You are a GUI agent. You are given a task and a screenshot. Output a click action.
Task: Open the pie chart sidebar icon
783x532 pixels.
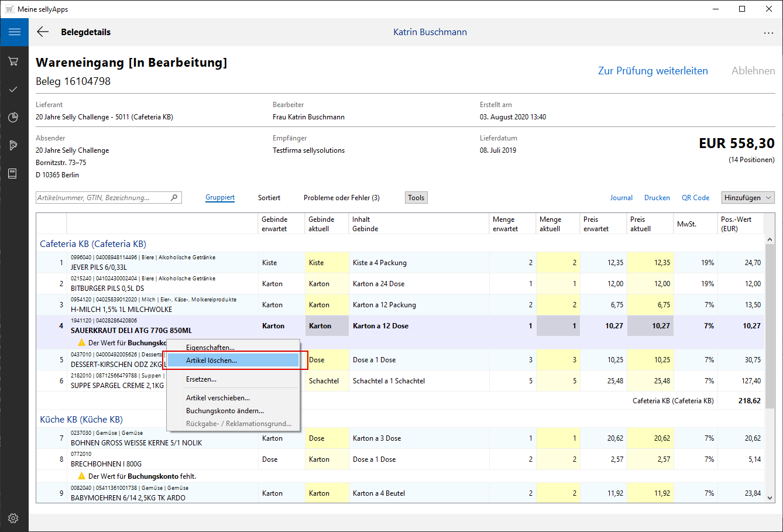point(13,118)
